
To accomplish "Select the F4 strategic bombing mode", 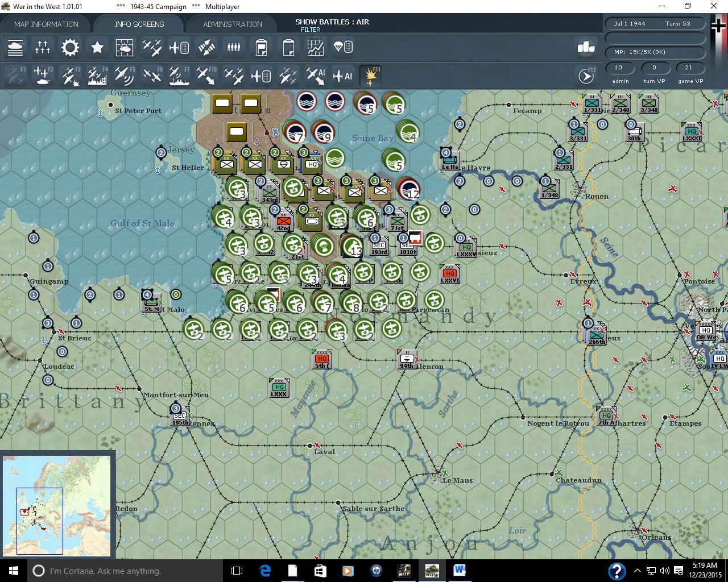I will coord(97,76).
